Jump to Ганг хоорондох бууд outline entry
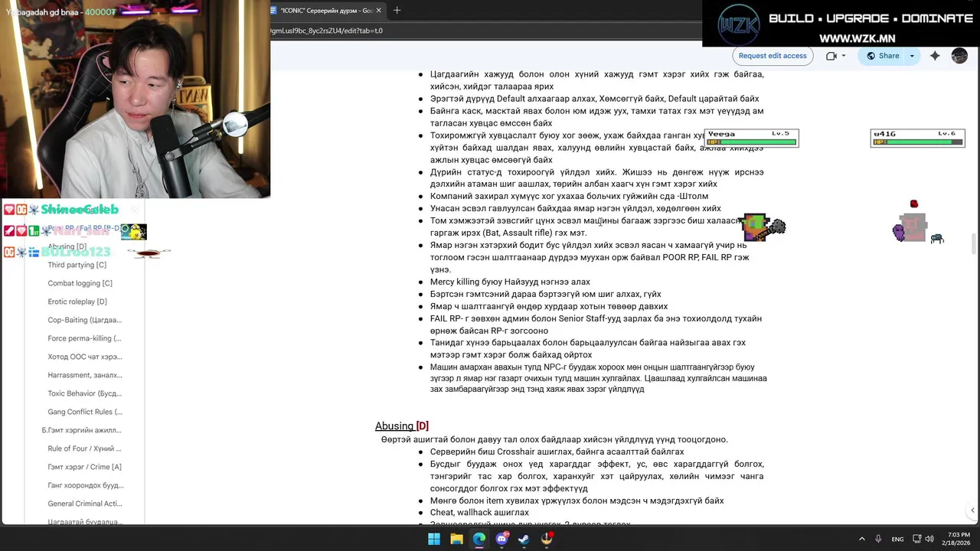Screen dimensions: 980x551 pos(85,485)
